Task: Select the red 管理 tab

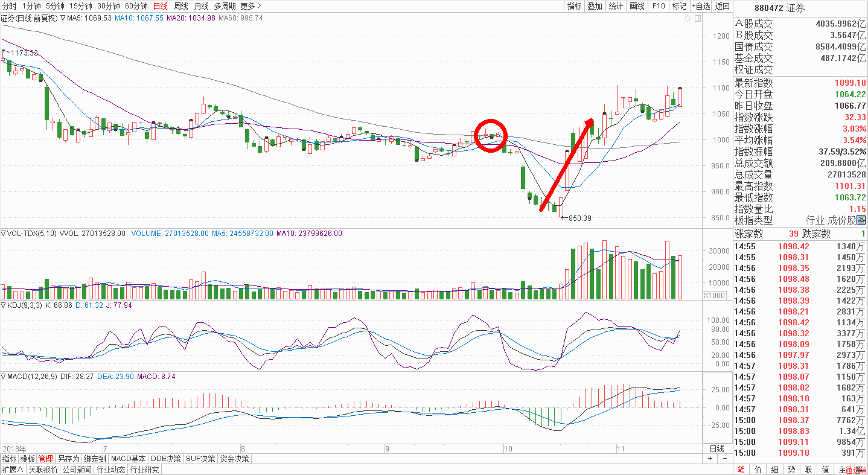Action: (x=45, y=459)
